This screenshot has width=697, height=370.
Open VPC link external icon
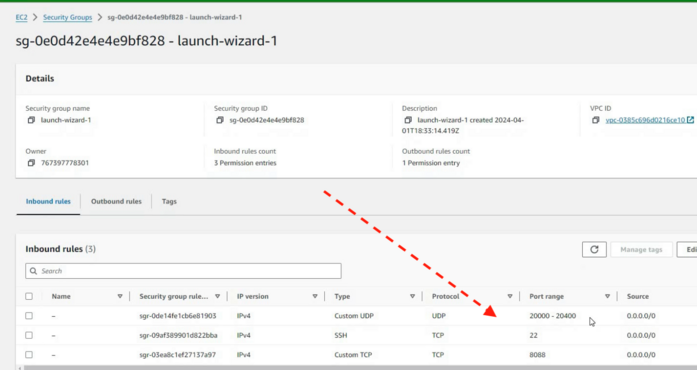click(x=690, y=120)
